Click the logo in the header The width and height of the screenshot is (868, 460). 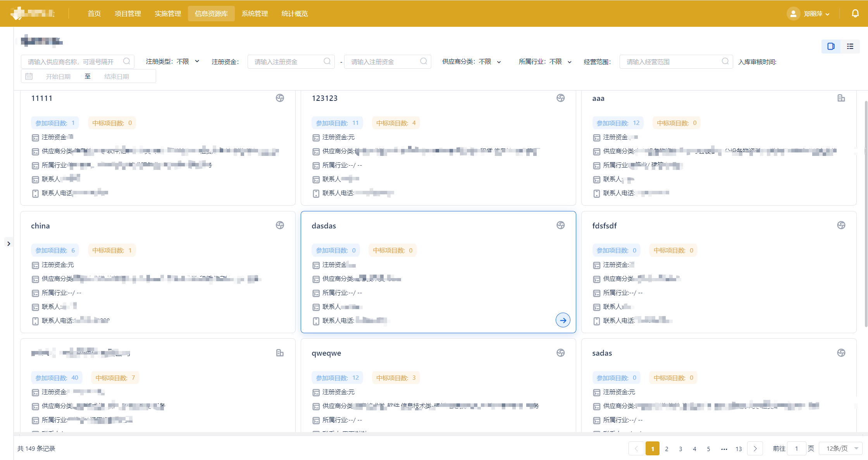33,14
